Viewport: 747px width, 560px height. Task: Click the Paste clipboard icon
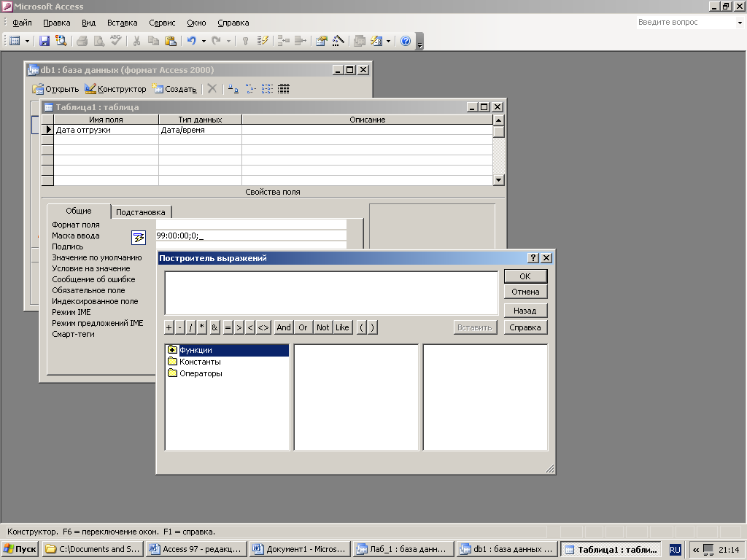[x=170, y=41]
